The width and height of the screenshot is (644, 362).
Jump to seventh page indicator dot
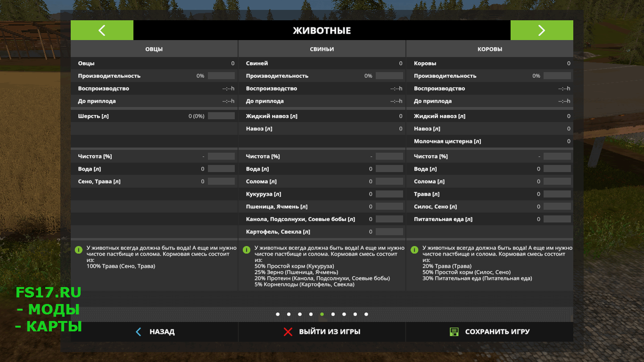(x=344, y=314)
